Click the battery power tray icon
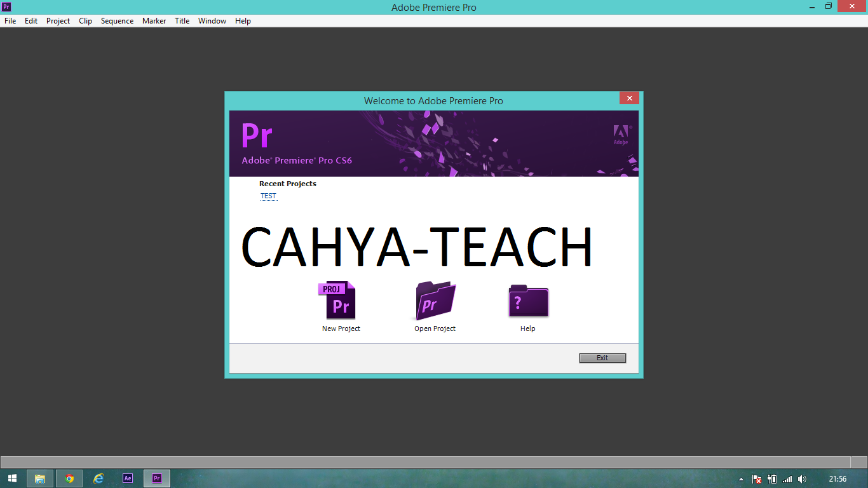Image resolution: width=868 pixels, height=488 pixels. (772, 479)
